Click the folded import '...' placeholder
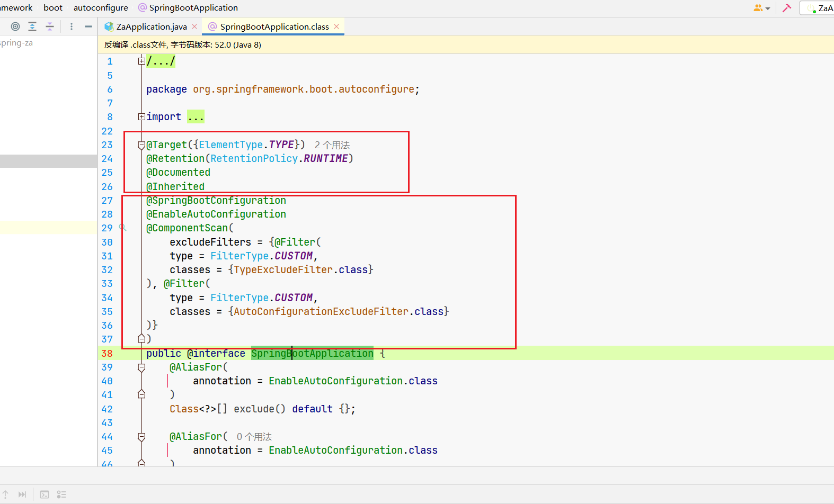The width and height of the screenshot is (834, 504). (196, 116)
